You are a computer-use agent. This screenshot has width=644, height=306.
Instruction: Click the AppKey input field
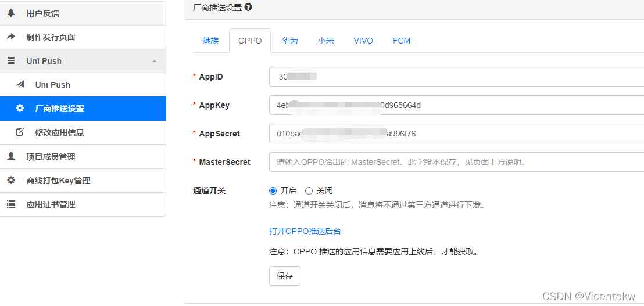point(456,105)
